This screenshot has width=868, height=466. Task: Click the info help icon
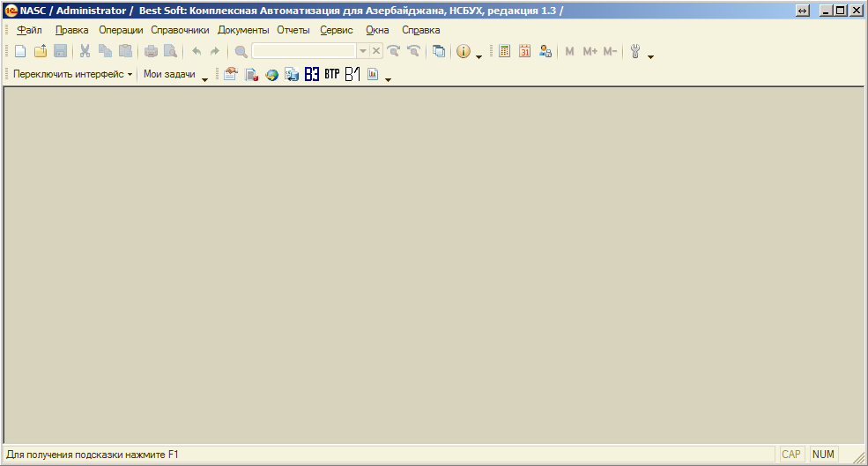[464, 52]
